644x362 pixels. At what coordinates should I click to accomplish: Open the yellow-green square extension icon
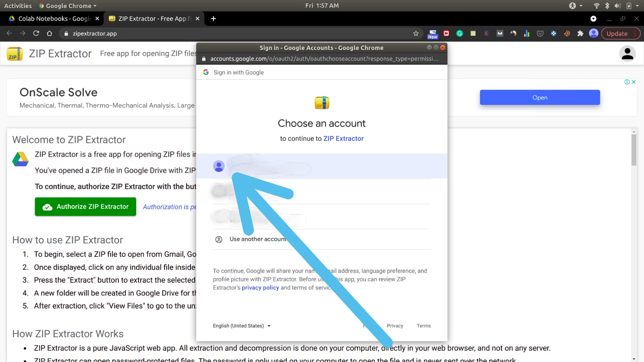[473, 33]
